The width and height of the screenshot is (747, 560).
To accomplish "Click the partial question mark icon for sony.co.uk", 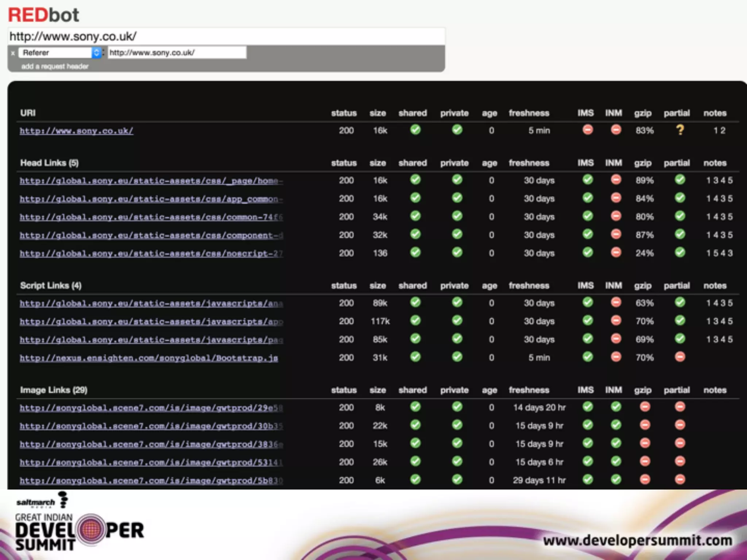I will pos(680,130).
